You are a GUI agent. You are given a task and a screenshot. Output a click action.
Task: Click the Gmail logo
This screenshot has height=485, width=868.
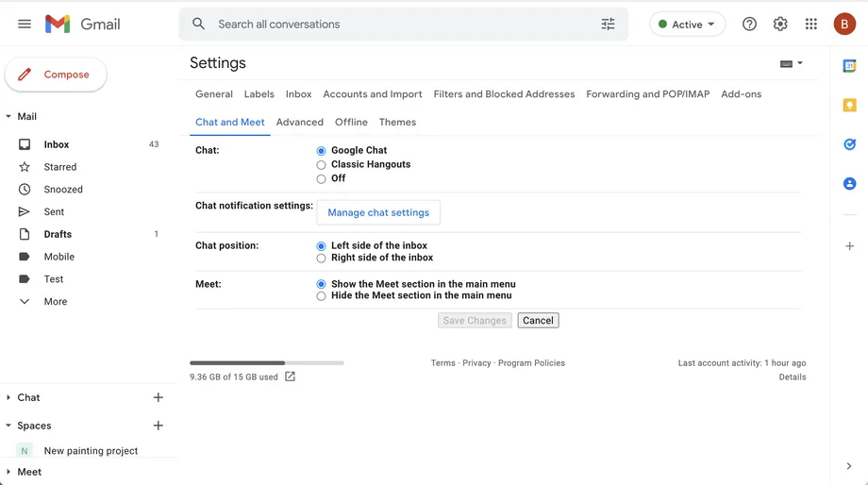[x=82, y=24]
